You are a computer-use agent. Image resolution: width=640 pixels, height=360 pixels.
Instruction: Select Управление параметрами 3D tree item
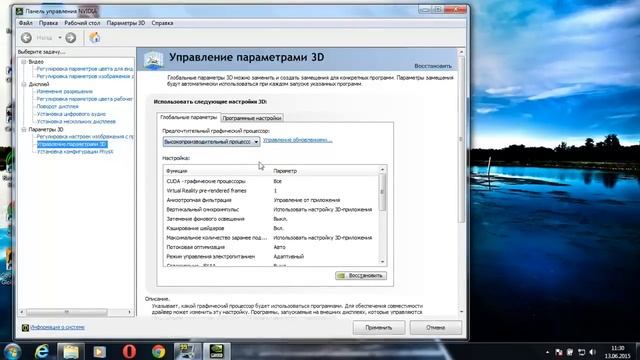coord(72,144)
